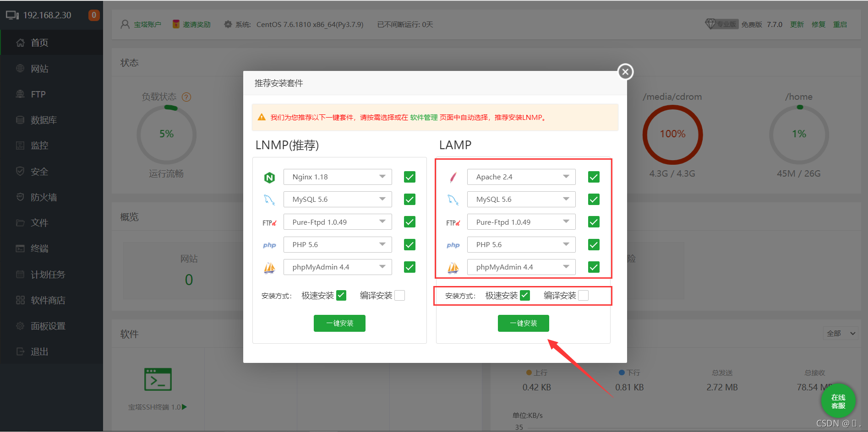
Task: Toggle 极速安装 checkbox under LNMP
Action: point(341,296)
